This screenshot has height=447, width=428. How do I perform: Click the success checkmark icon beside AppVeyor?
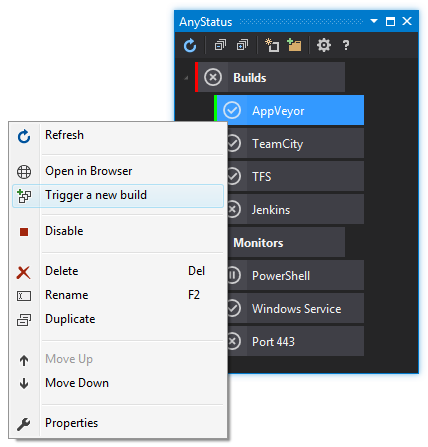(232, 110)
